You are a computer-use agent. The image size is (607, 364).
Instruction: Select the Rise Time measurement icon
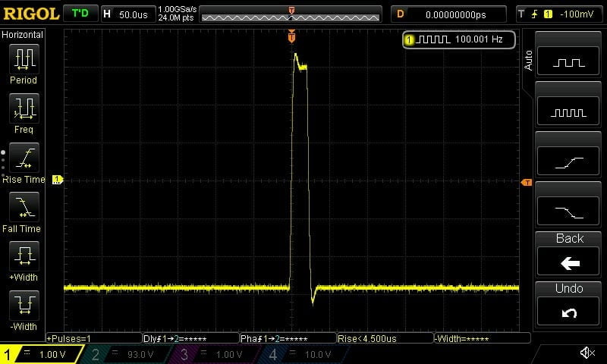pos(24,158)
